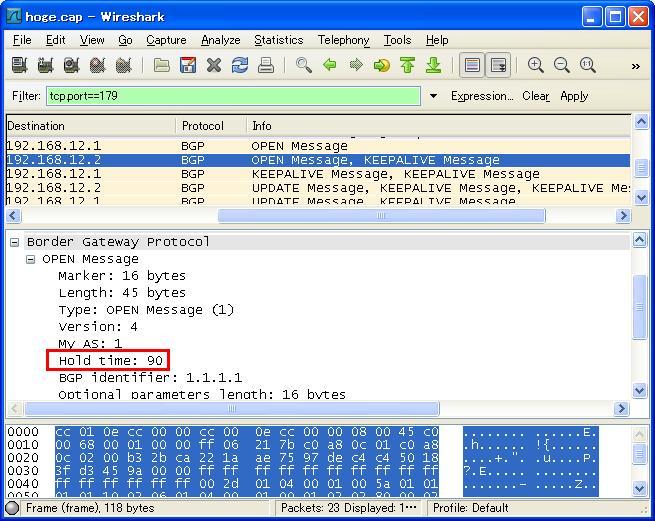Screen dimensions: 655x521
Task: Select the 'OPEN Message' only packet row
Action: coord(318,146)
